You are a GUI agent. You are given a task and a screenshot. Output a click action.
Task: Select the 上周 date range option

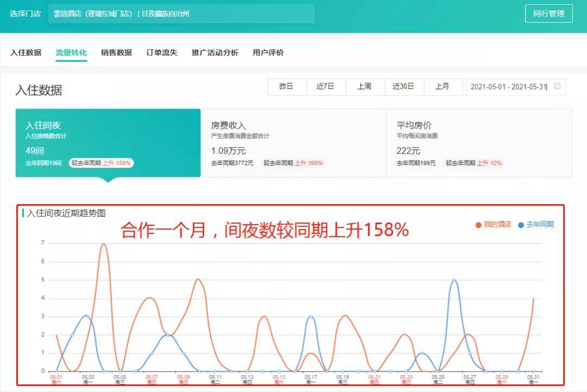click(365, 87)
